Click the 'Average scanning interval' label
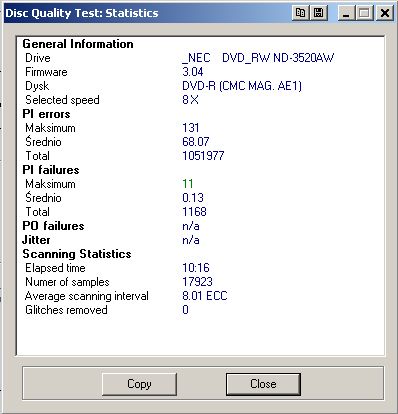Viewport: 398px width, 414px height. coord(87,296)
